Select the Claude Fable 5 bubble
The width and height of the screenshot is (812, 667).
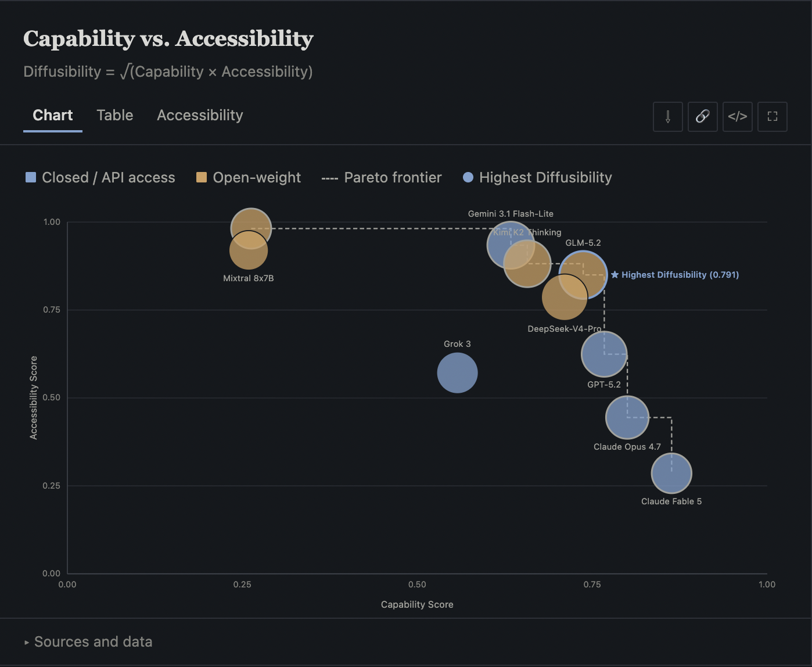[x=671, y=473]
